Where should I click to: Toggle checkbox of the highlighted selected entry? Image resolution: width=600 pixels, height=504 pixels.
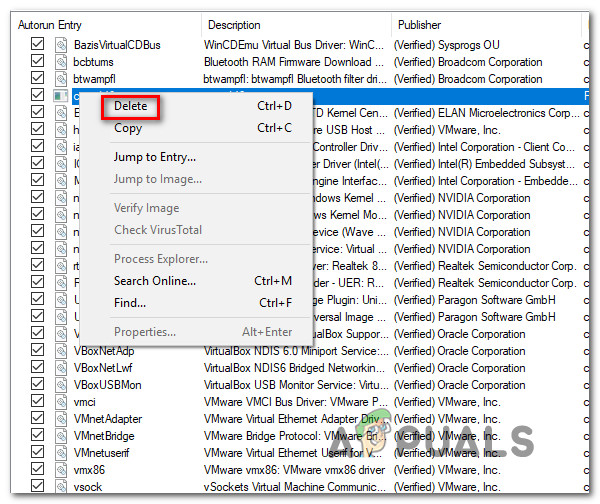[x=38, y=95]
